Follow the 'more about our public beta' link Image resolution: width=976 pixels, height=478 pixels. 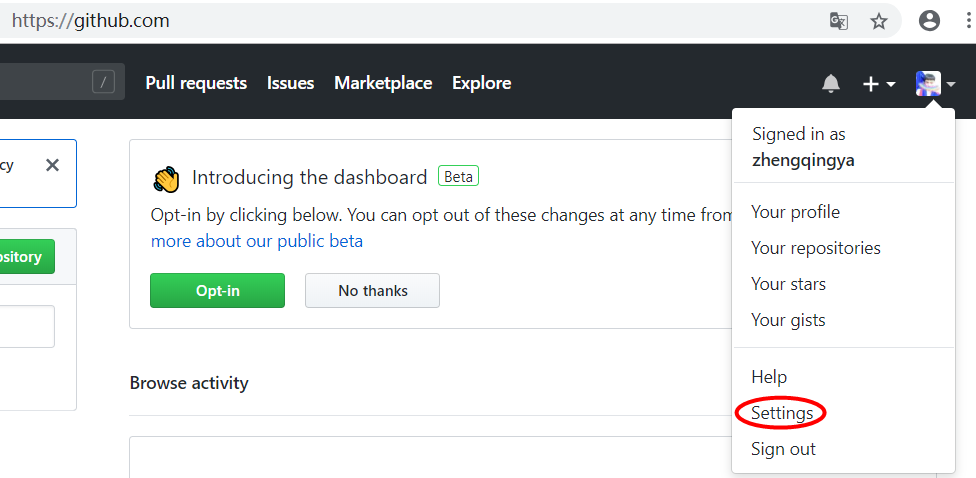point(257,241)
